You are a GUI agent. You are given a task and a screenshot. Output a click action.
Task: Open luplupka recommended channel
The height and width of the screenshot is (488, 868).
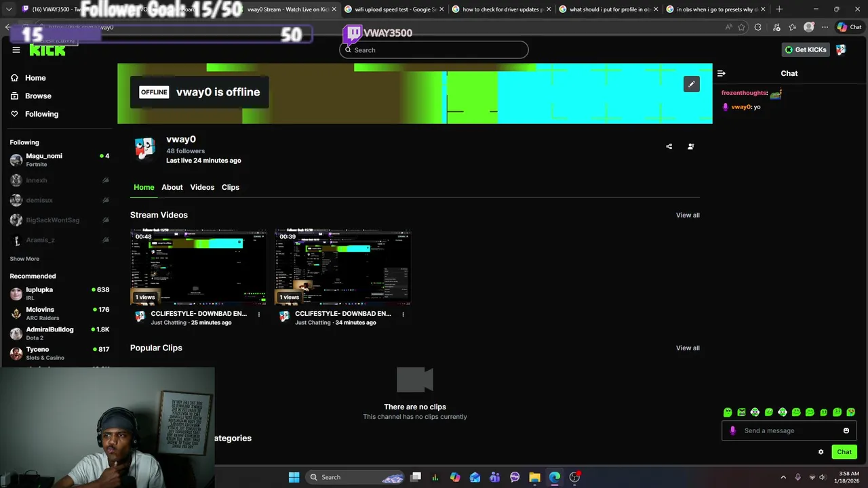(60, 293)
